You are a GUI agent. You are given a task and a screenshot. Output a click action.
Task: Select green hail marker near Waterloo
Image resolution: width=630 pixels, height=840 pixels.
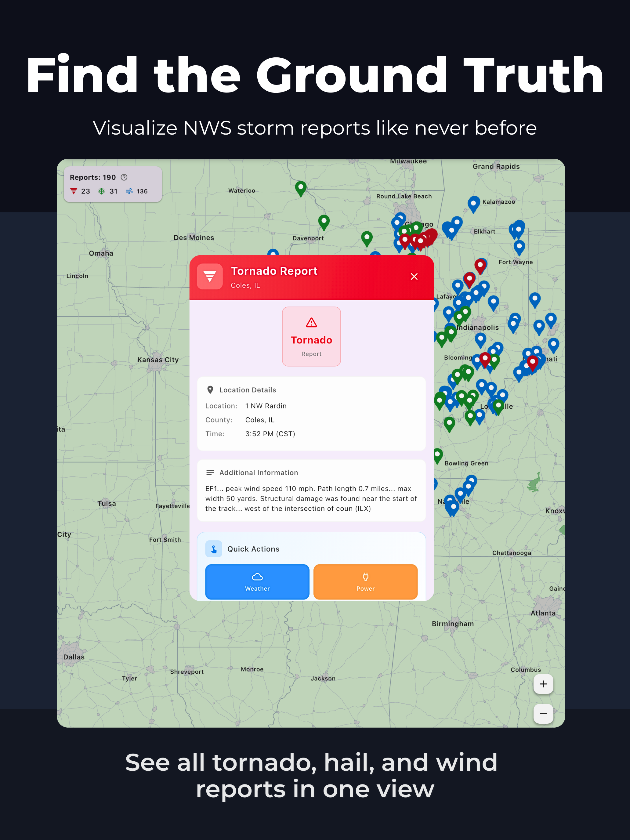click(301, 189)
